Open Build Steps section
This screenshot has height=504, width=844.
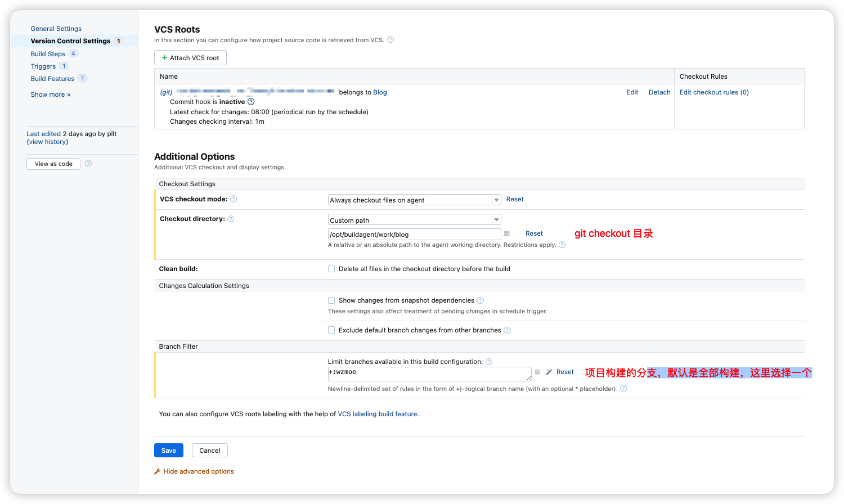(48, 54)
